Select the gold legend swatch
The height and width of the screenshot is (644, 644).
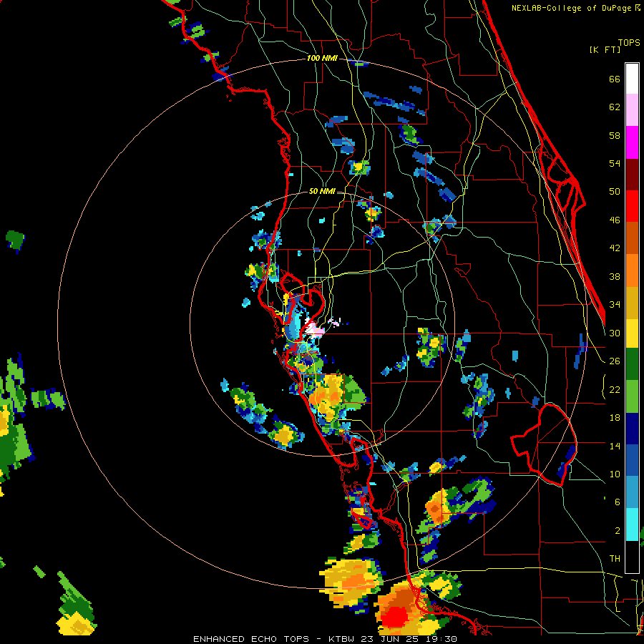pyautogui.click(x=632, y=303)
